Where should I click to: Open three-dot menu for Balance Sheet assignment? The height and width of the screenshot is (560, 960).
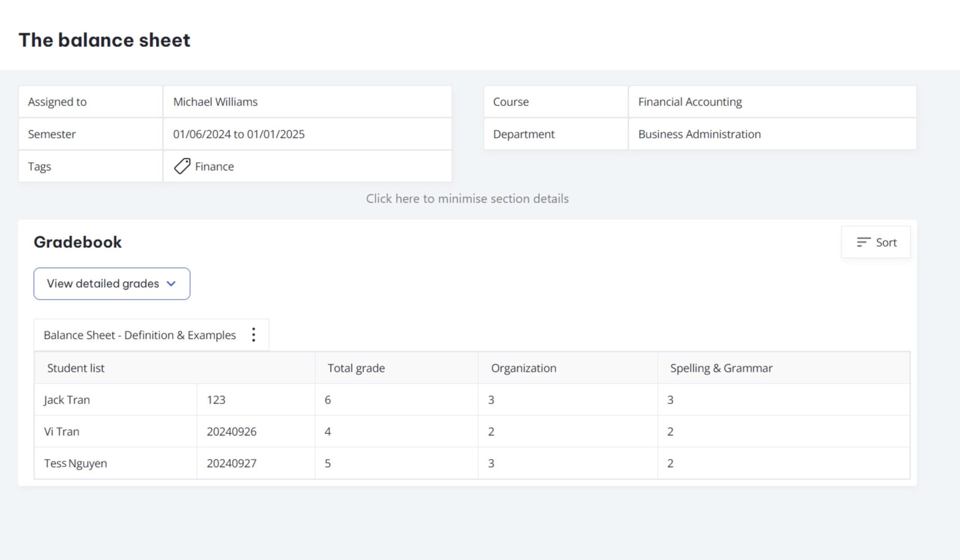point(254,335)
